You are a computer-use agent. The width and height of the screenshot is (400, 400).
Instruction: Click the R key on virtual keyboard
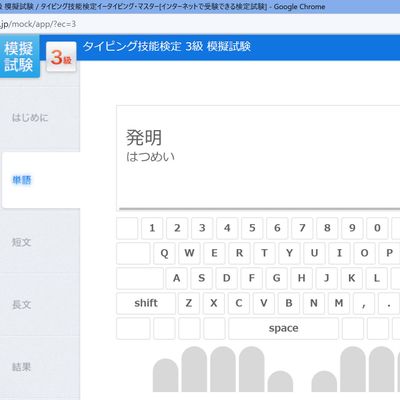tap(239, 253)
